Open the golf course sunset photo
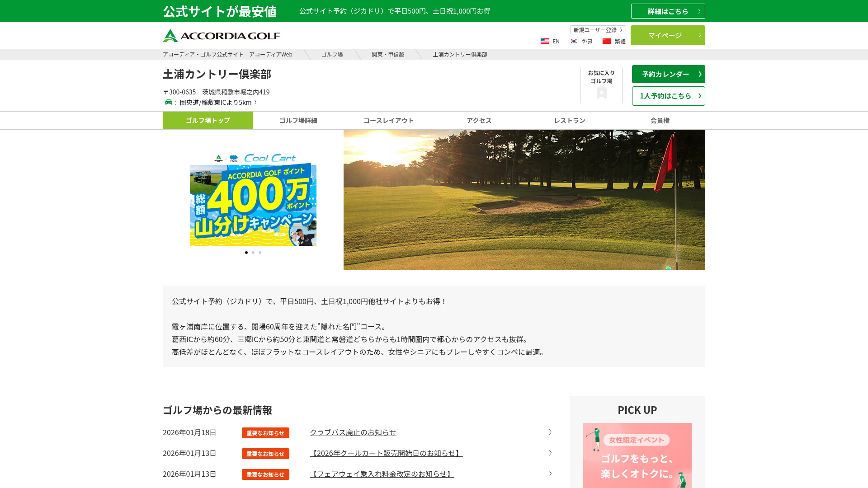868x488 pixels. [x=524, y=200]
